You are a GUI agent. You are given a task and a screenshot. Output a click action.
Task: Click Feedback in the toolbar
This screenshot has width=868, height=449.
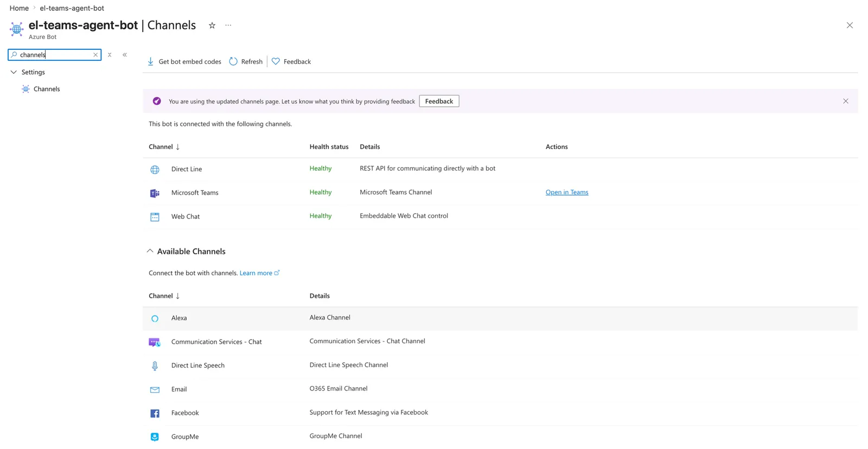tap(291, 62)
